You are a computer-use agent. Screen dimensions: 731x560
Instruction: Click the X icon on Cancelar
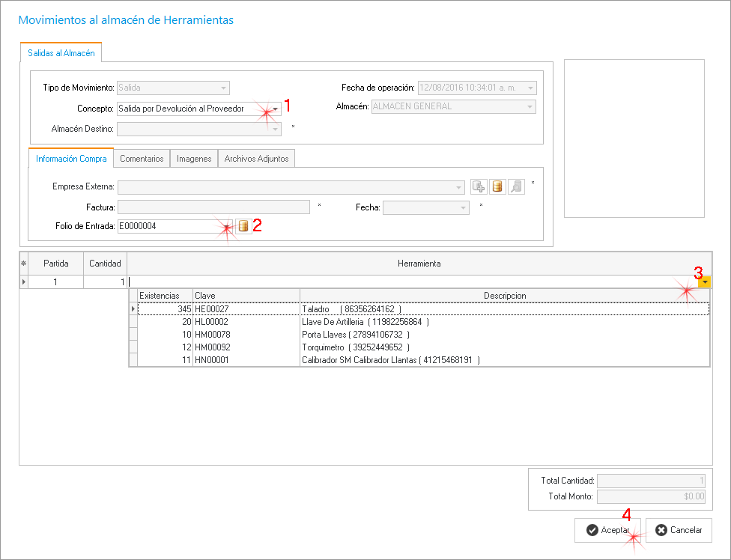[x=661, y=530]
